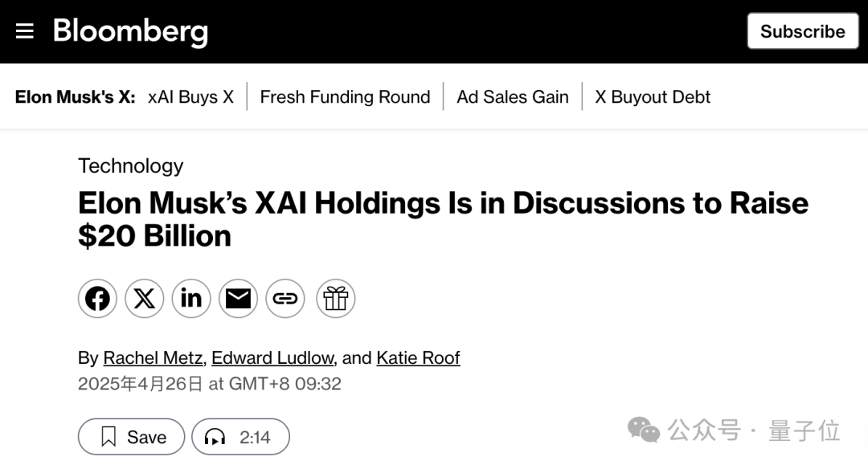Click the Bloomberg logo
This screenshot has height=465, width=868.
[131, 31]
